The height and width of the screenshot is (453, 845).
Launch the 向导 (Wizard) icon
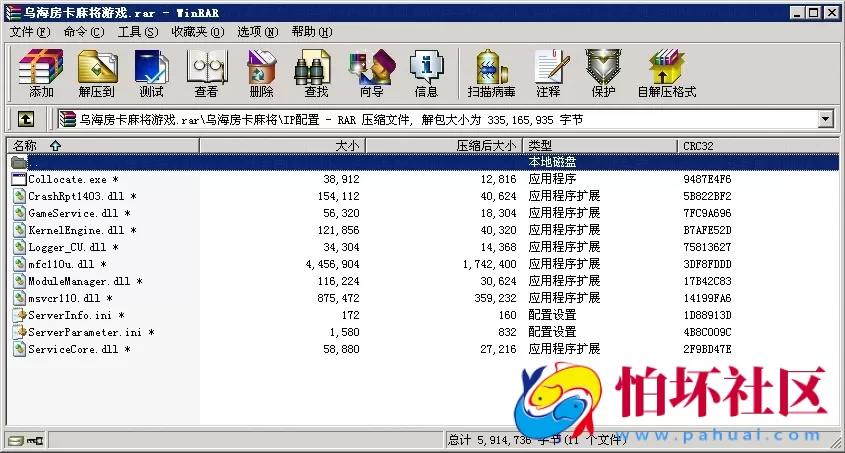[x=372, y=73]
